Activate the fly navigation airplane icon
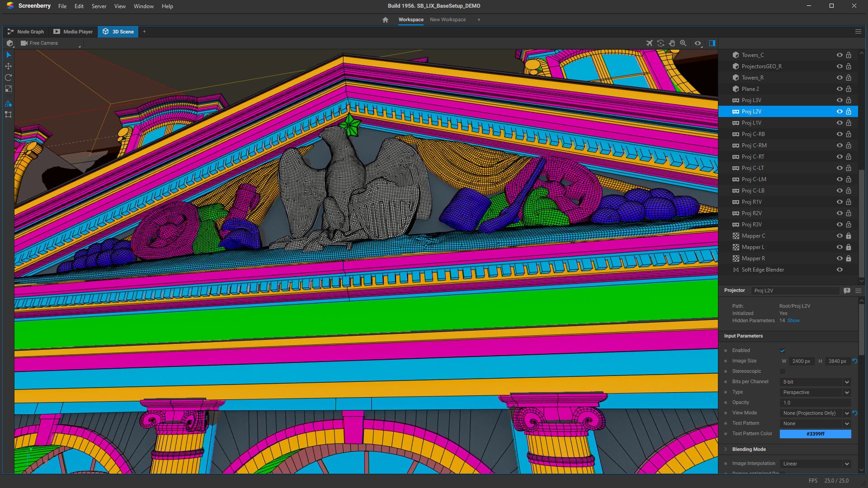Image resolution: width=868 pixels, height=488 pixels. tap(649, 43)
